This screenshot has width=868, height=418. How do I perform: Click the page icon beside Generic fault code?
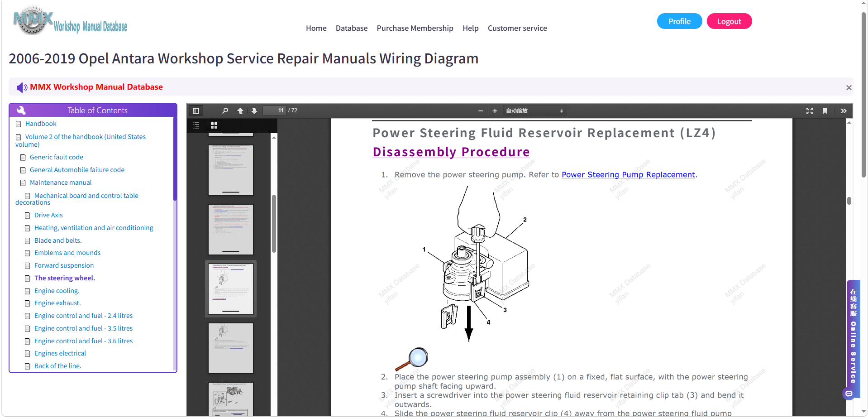tap(23, 158)
